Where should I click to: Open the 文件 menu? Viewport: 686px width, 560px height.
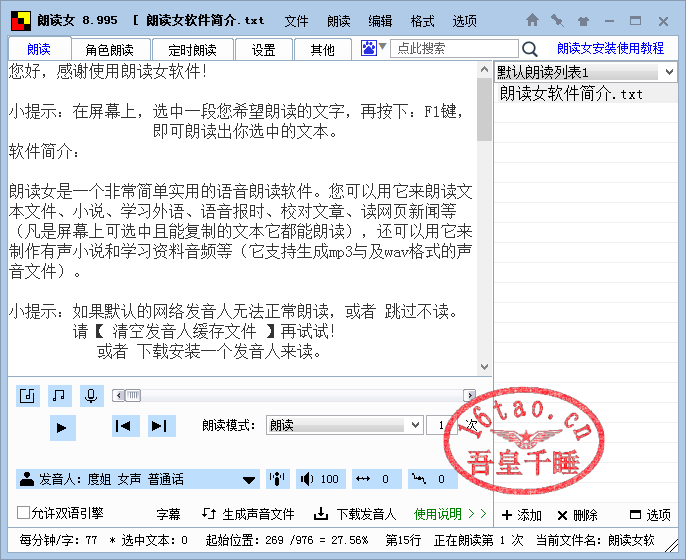(x=296, y=21)
